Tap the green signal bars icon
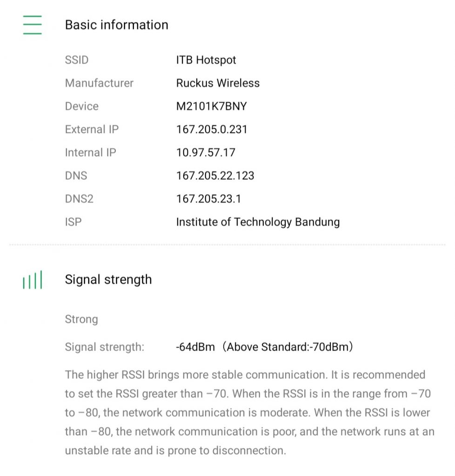 32,280
